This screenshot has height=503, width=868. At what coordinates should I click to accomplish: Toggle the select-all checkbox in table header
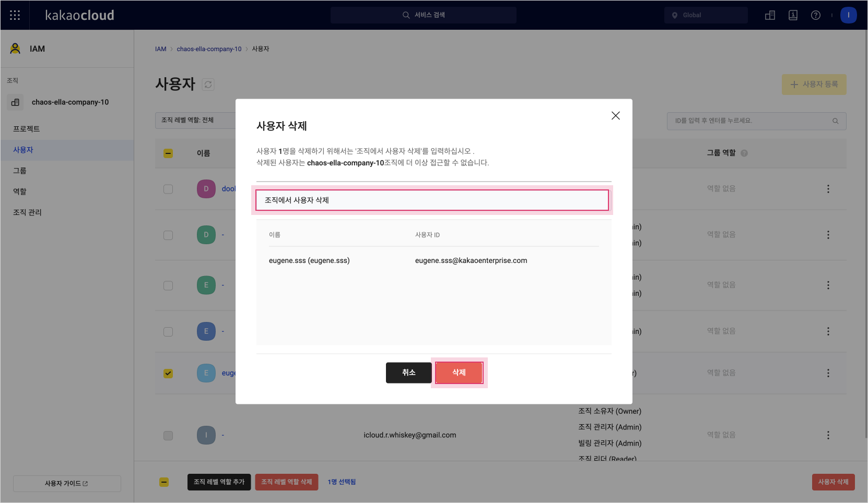pyautogui.click(x=168, y=153)
